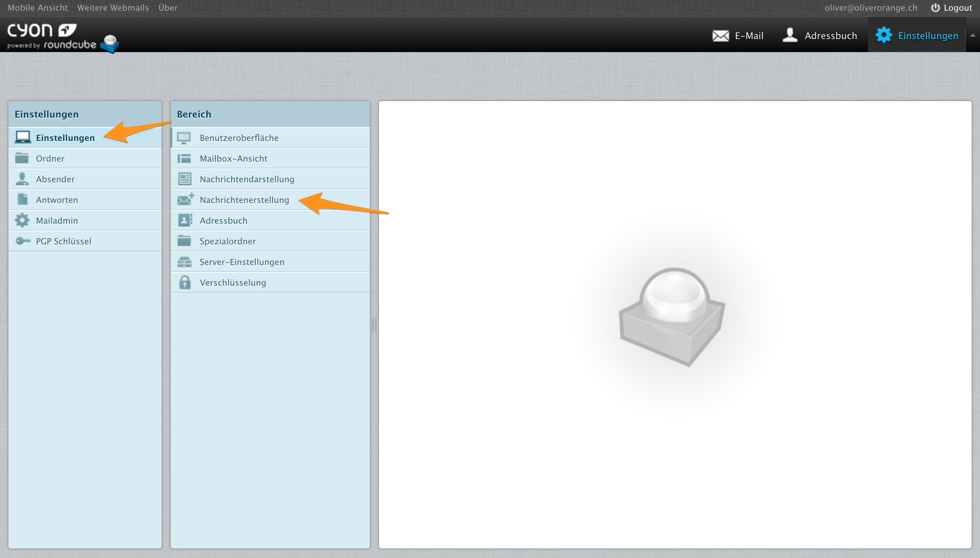Screen dimensions: 980x558
Task: Click the Server-Einstellungen server icon
Action: pos(184,262)
